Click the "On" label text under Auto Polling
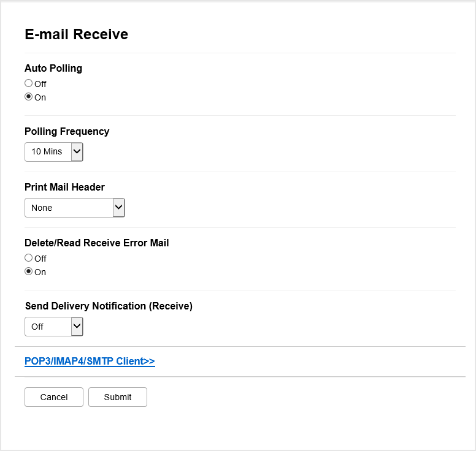This screenshot has height=451, width=476. (x=40, y=97)
